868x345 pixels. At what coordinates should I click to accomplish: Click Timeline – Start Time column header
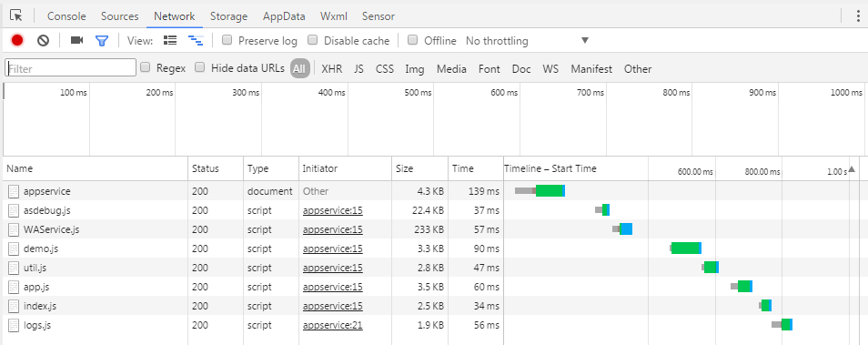550,169
